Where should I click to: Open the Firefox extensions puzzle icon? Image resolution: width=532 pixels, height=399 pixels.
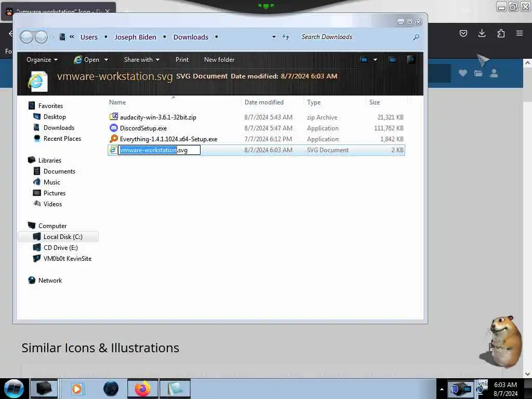501,33
